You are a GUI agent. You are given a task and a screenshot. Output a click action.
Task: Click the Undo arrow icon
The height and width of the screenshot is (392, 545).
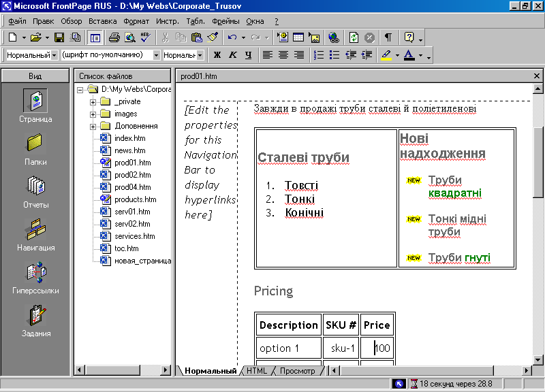(232, 37)
